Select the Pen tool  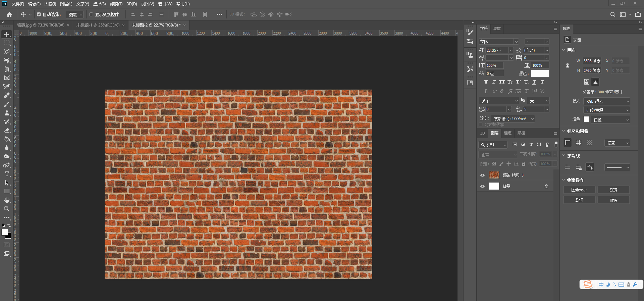coord(7,165)
